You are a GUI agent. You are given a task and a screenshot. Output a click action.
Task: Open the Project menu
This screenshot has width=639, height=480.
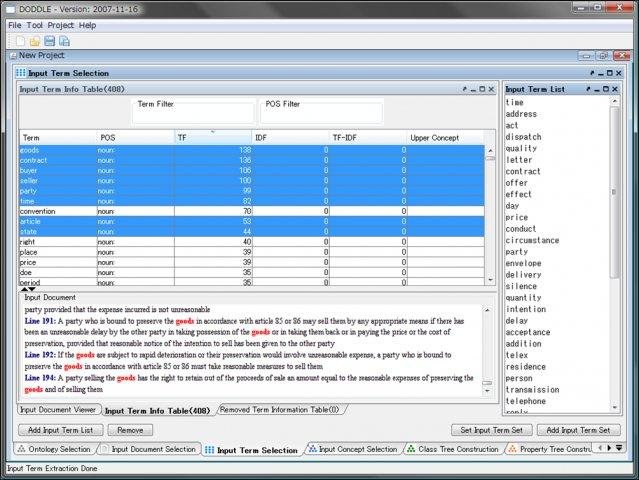(x=61, y=25)
